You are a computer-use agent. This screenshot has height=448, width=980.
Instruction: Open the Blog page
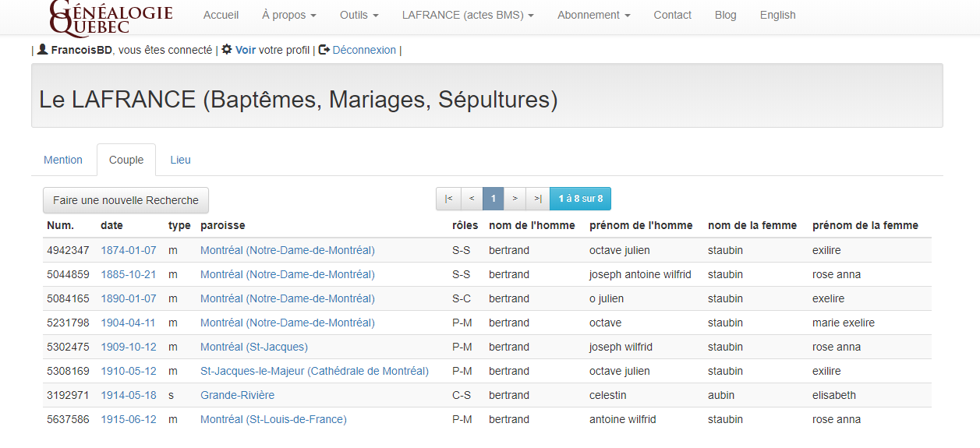pos(726,15)
